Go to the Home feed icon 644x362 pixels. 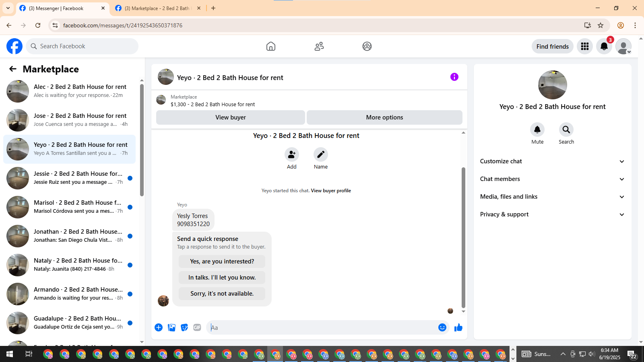point(271,46)
